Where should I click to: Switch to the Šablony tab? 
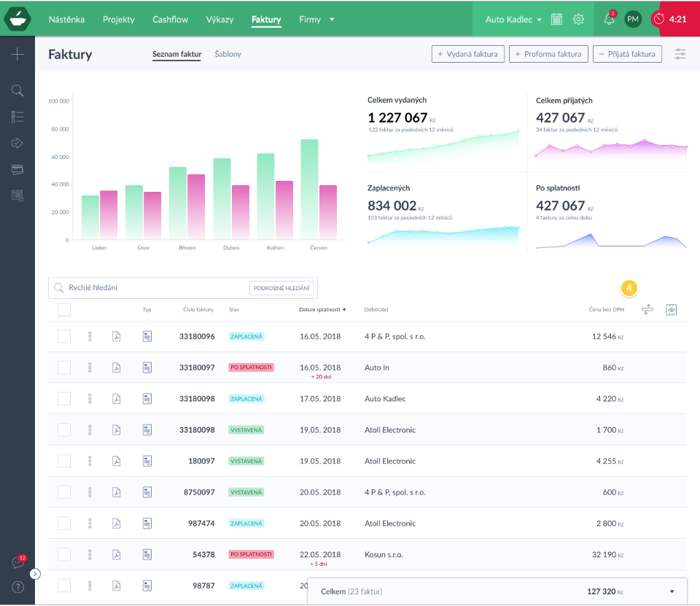coord(227,54)
